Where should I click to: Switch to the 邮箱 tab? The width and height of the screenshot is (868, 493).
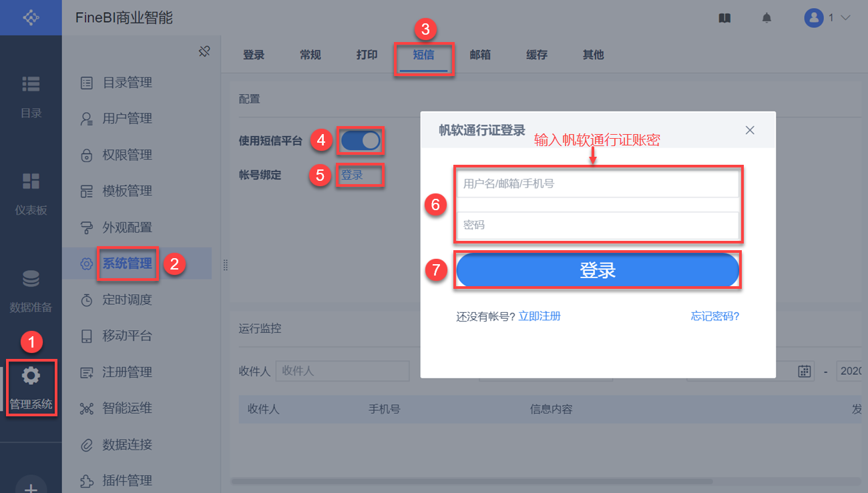(x=480, y=55)
